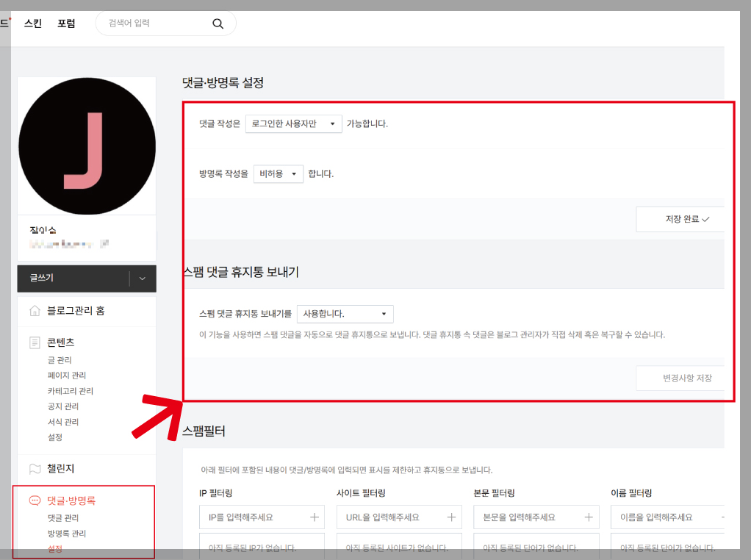Open the 사용합니다 spam trash dropdown

[x=345, y=314]
